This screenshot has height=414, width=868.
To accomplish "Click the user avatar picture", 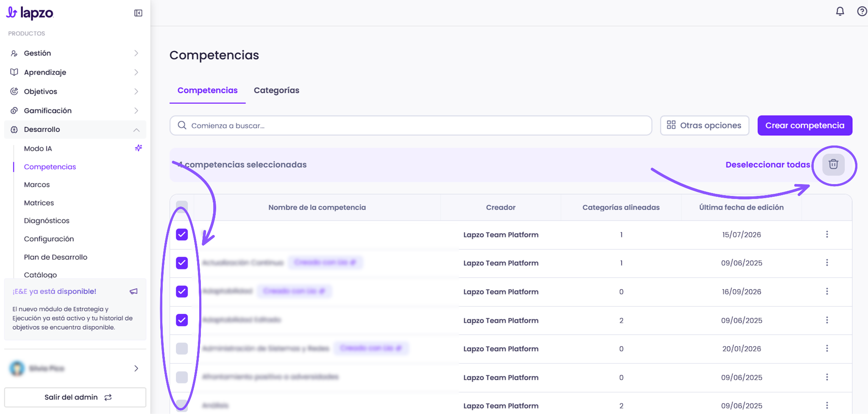I will (17, 368).
